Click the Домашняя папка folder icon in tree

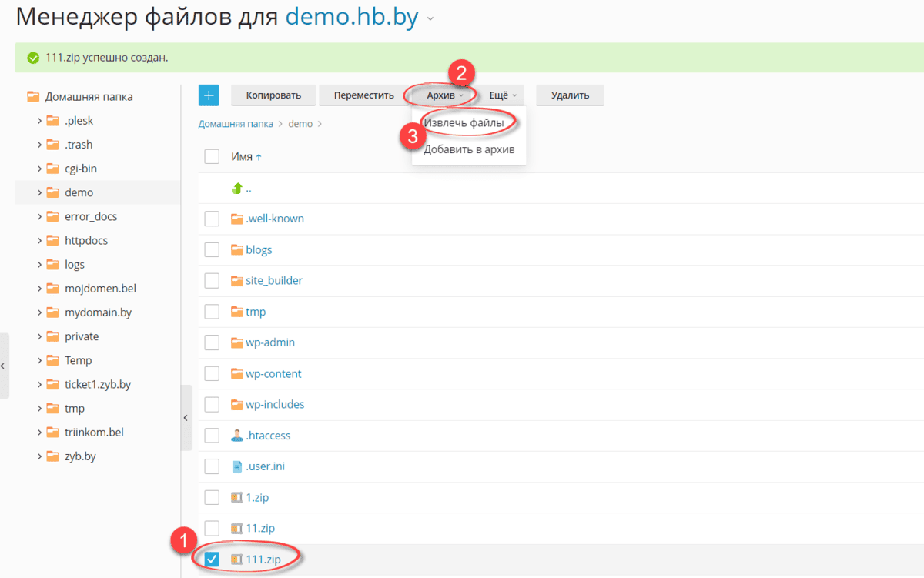coord(33,97)
